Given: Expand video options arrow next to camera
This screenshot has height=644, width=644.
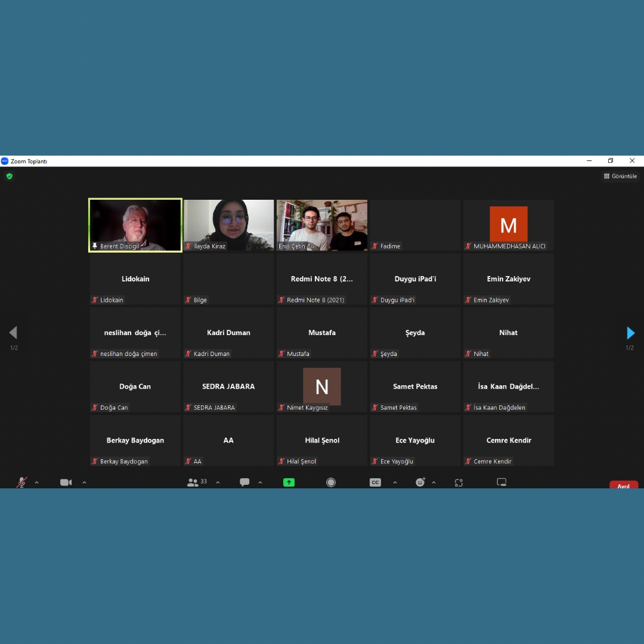Looking at the screenshot, I should click(84, 482).
